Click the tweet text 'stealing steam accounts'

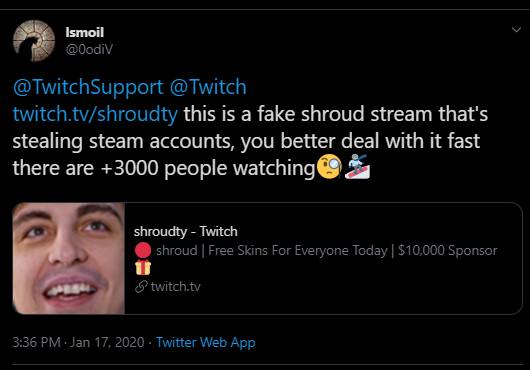tap(124, 141)
